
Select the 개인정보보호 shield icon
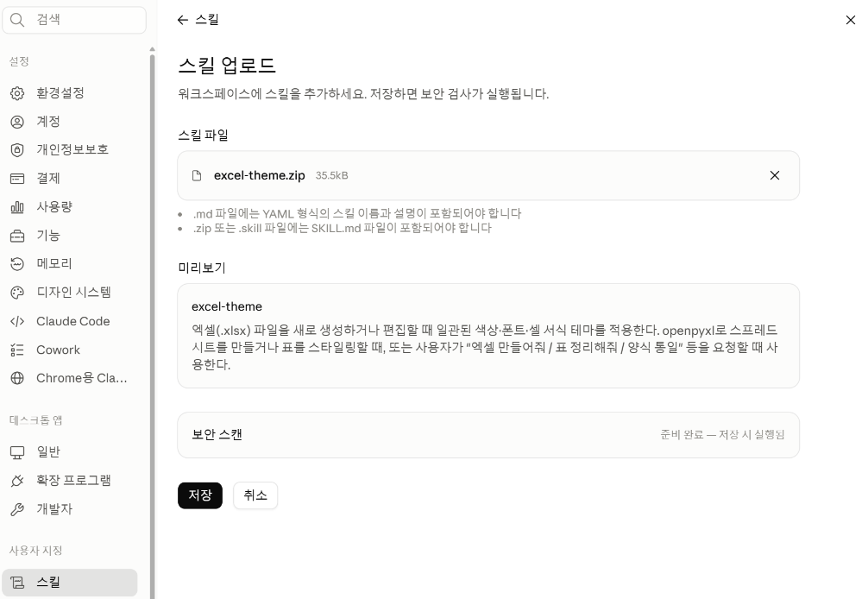tap(17, 150)
